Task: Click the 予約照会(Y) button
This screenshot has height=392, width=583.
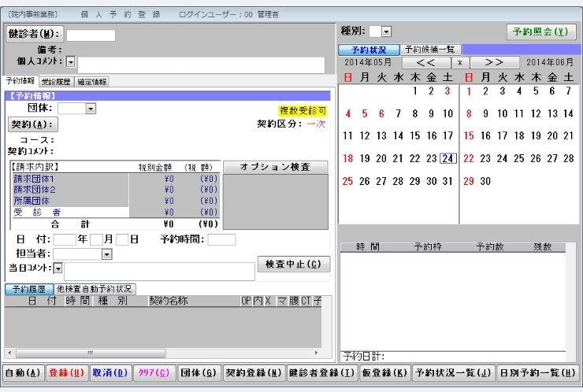Action: (540, 32)
